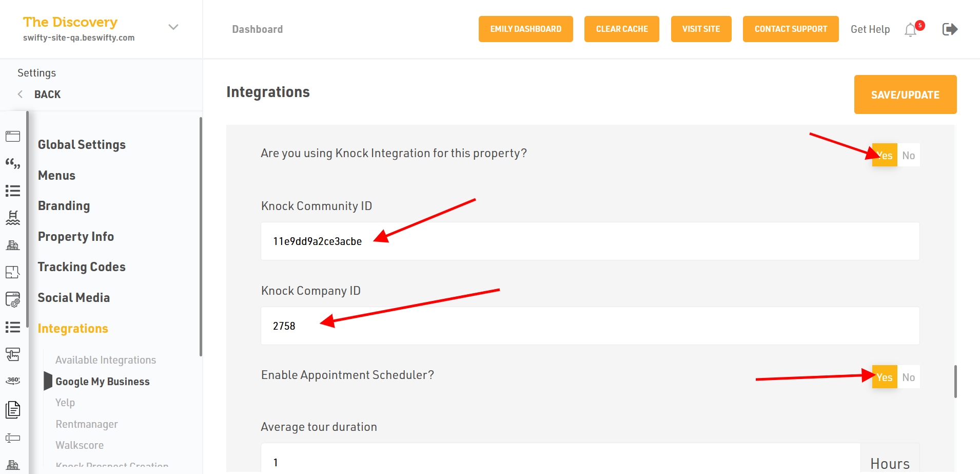Click the CLEAR CACHE button

pos(622,29)
